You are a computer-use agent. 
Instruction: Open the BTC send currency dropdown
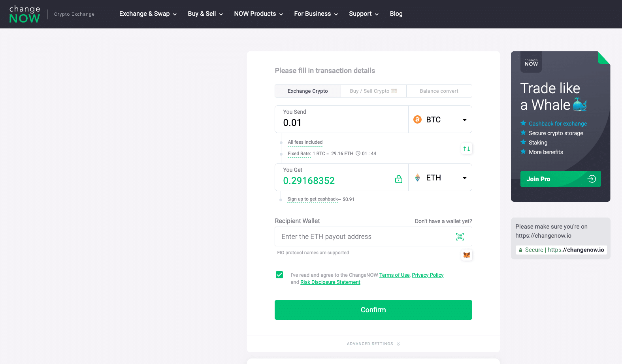[x=440, y=119]
